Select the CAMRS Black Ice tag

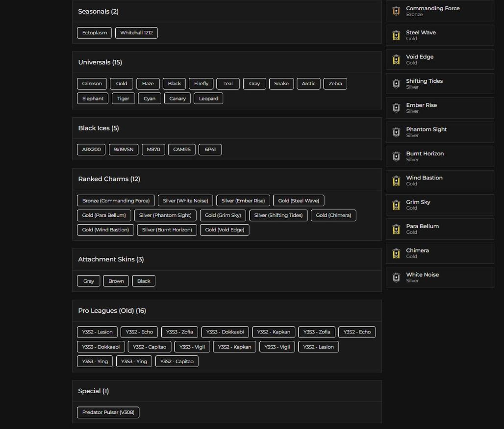coord(181,150)
